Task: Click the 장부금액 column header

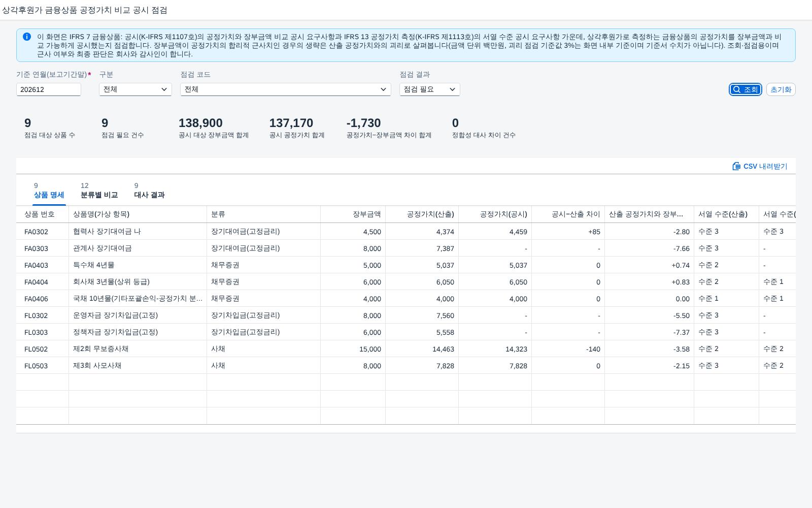Action: 353,214
